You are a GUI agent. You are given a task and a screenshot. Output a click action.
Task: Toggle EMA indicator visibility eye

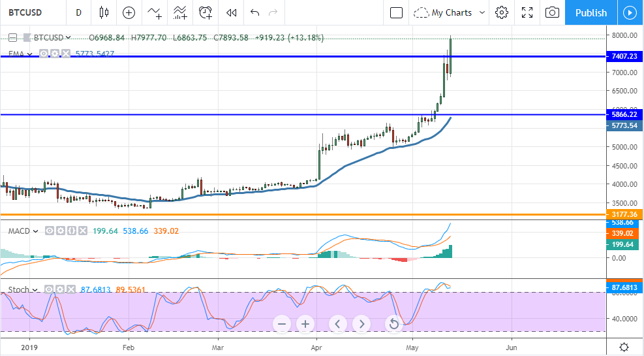[x=44, y=54]
